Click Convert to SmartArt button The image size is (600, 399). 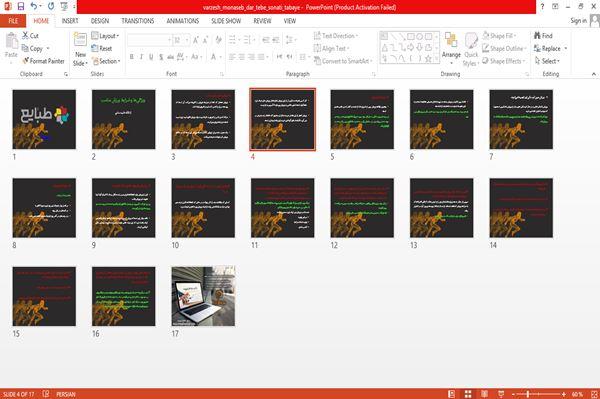coord(343,61)
